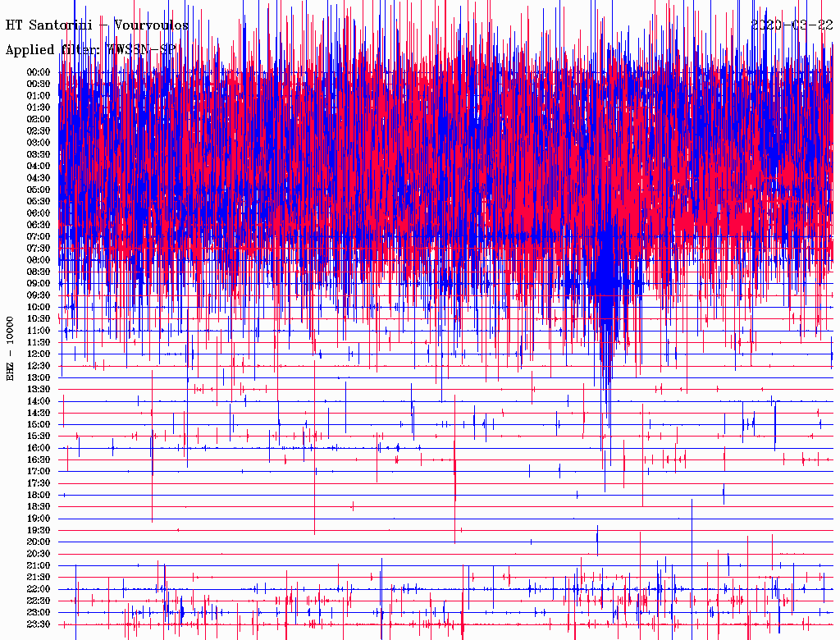Select the 19:30 time label
Viewport: 840px width, 640px height.
(x=39, y=531)
